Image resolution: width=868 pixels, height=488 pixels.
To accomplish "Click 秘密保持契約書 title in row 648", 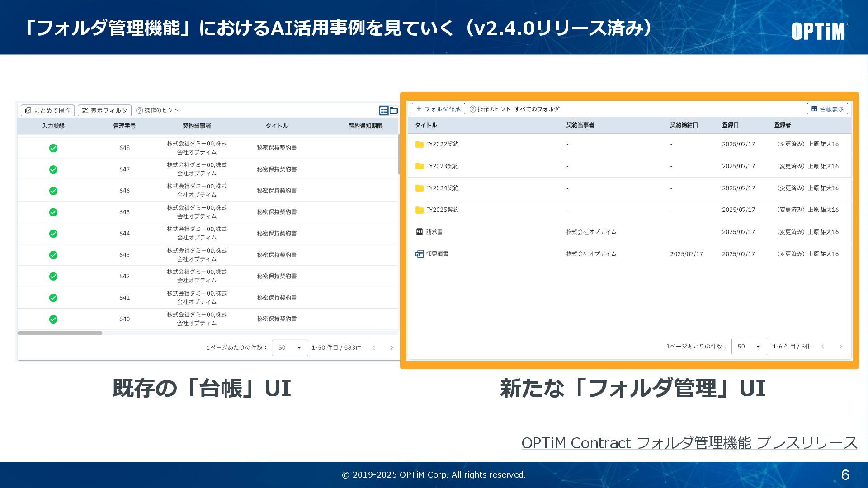I will point(277,148).
